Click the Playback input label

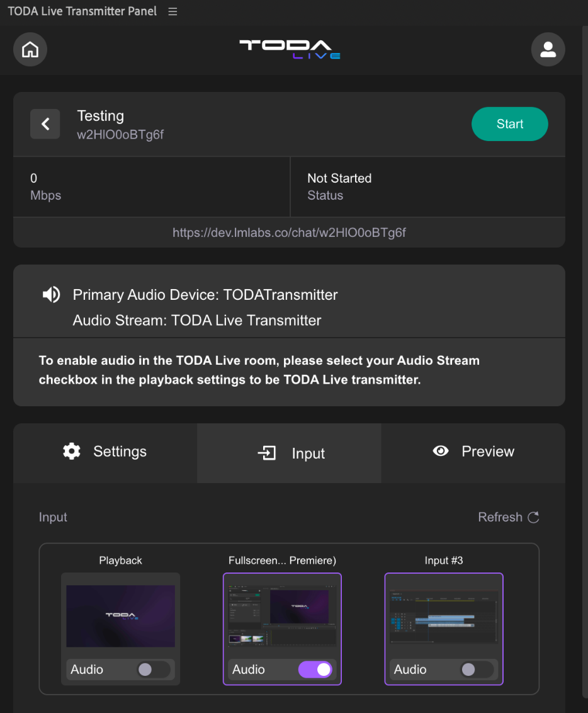pos(120,560)
